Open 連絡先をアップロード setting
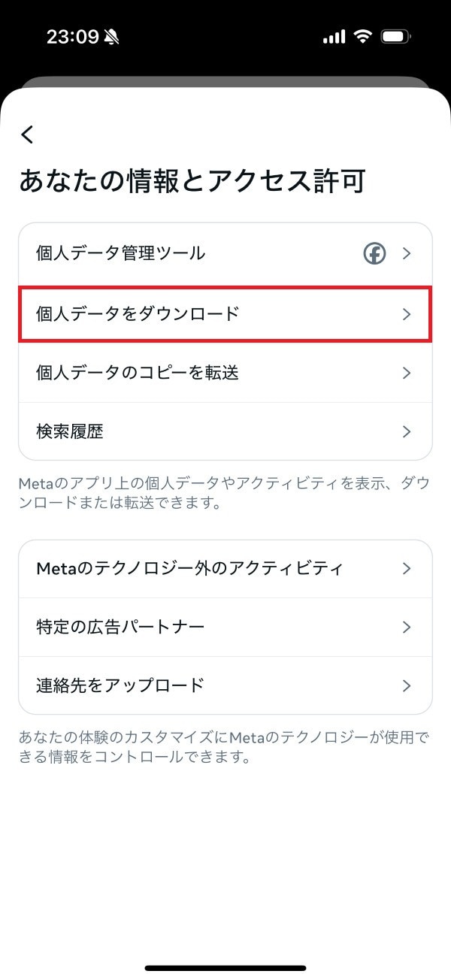Viewport: 451px width, 980px height. coord(120,685)
